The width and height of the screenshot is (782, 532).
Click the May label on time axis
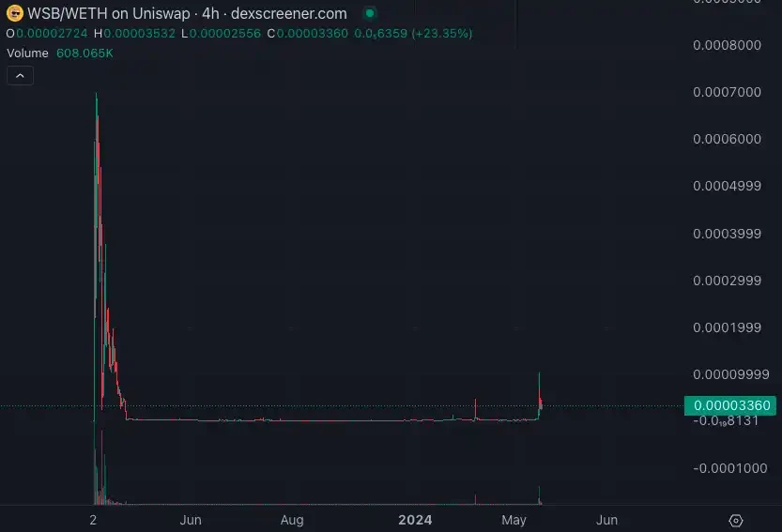(x=514, y=520)
